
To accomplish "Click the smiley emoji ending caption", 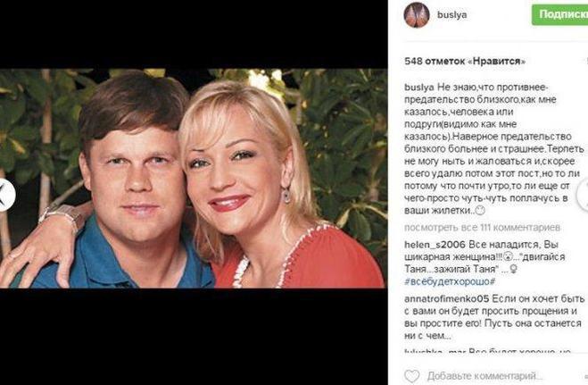I will [x=480, y=211].
